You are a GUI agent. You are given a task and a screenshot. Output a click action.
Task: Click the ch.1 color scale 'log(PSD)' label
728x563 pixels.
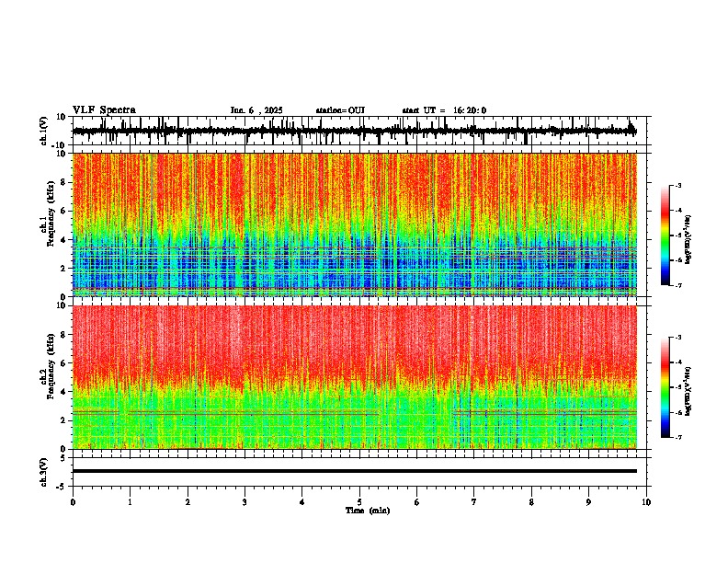point(688,239)
